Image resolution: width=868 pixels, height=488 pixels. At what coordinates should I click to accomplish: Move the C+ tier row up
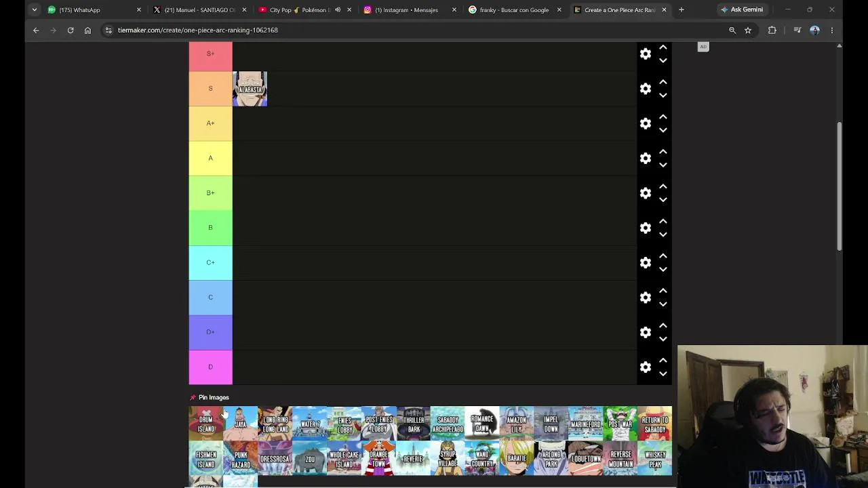coord(663,256)
